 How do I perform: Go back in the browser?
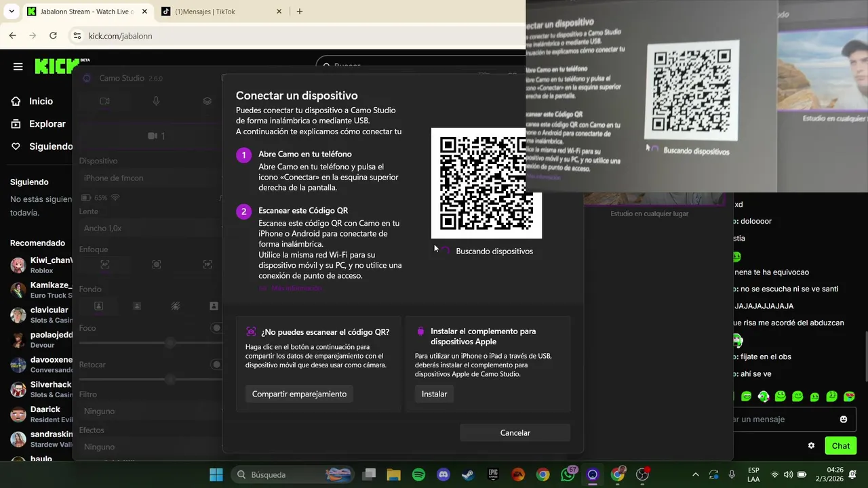tap(12, 35)
